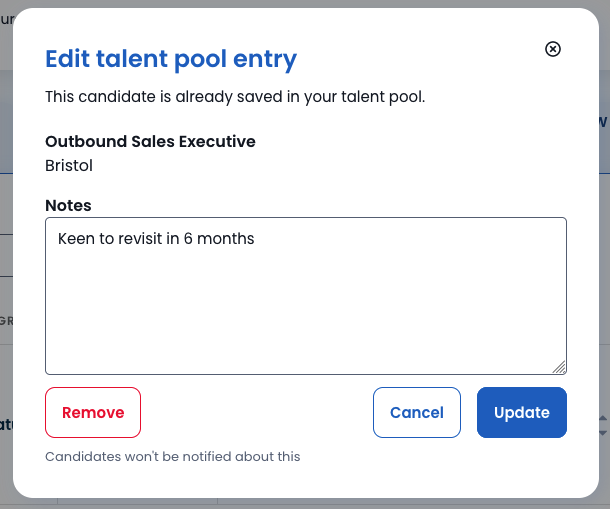This screenshot has width=610, height=509.
Task: Click the 'Edit talent pool entry' heading
Action: [171, 59]
